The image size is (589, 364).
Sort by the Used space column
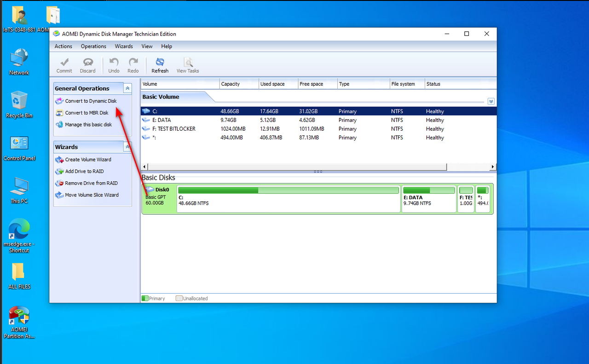[278, 84]
